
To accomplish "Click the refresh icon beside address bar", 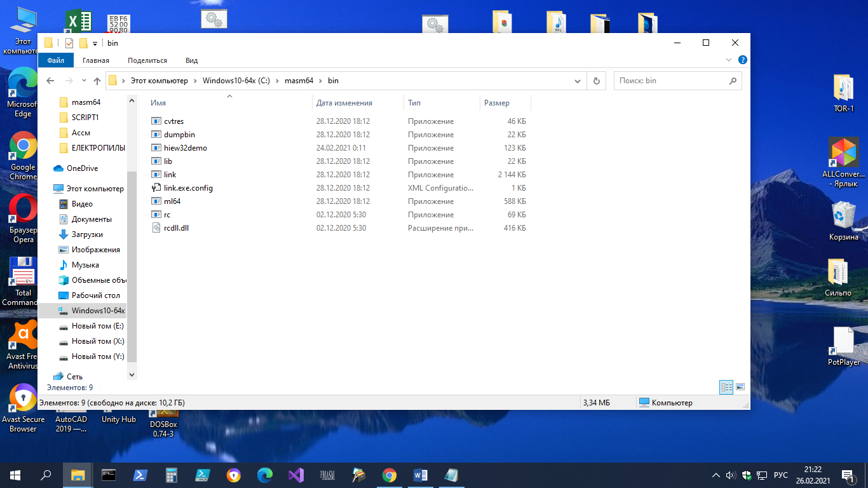I will 596,81.
